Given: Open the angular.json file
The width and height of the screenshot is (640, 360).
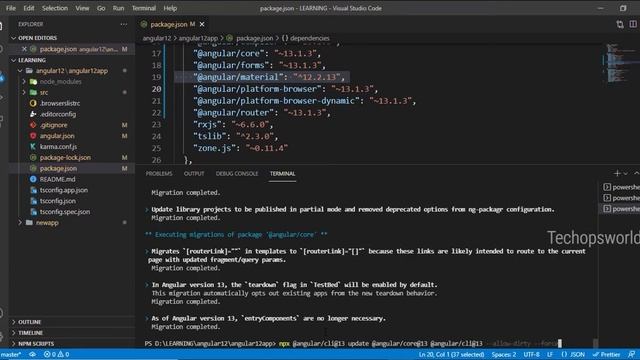Looking at the screenshot, I should click(x=57, y=136).
